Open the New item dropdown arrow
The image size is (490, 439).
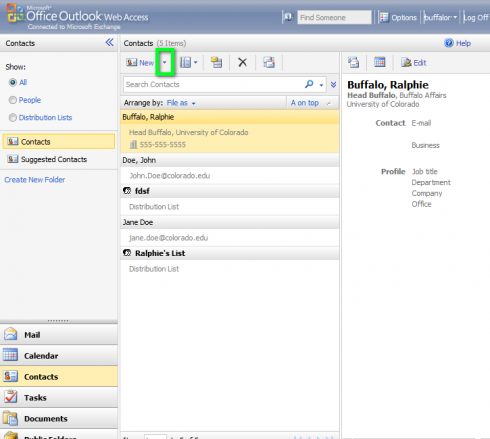pos(164,62)
